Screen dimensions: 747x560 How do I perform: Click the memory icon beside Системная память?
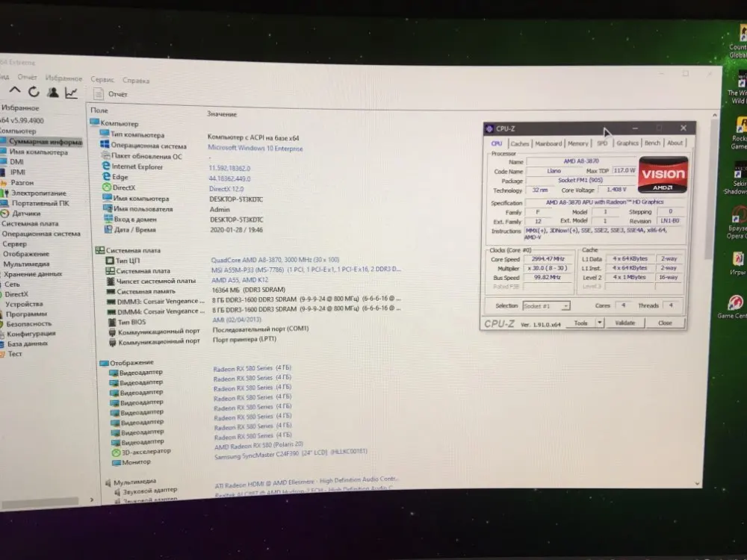[111, 291]
